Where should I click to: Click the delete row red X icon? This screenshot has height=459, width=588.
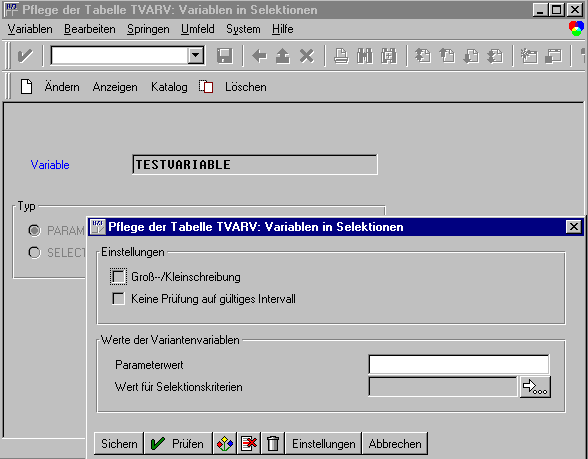coord(249,444)
